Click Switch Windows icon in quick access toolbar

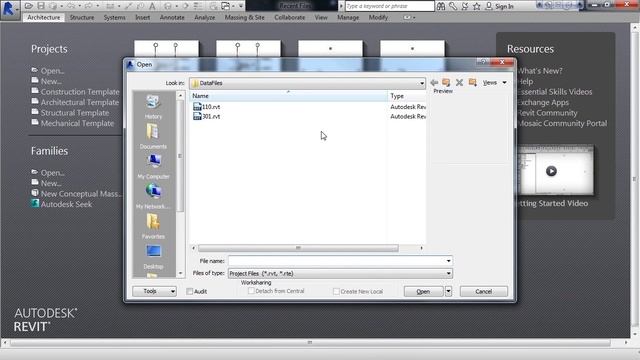[226, 6]
